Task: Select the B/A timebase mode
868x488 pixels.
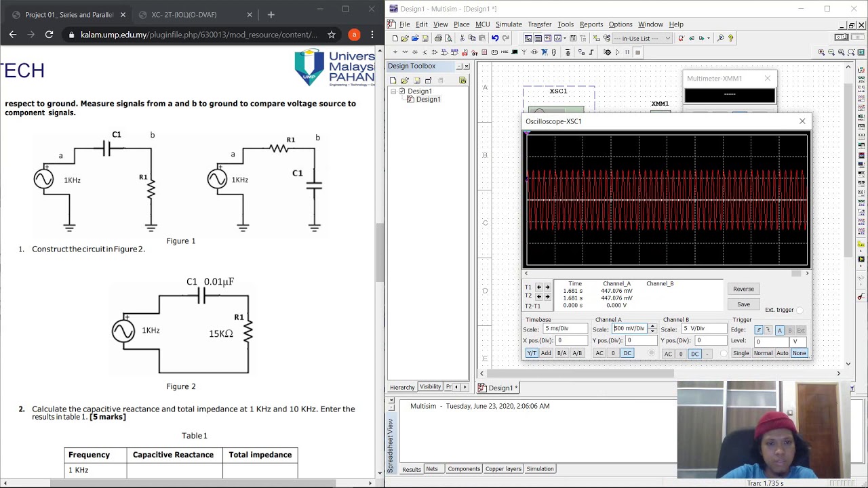Action: click(x=562, y=353)
